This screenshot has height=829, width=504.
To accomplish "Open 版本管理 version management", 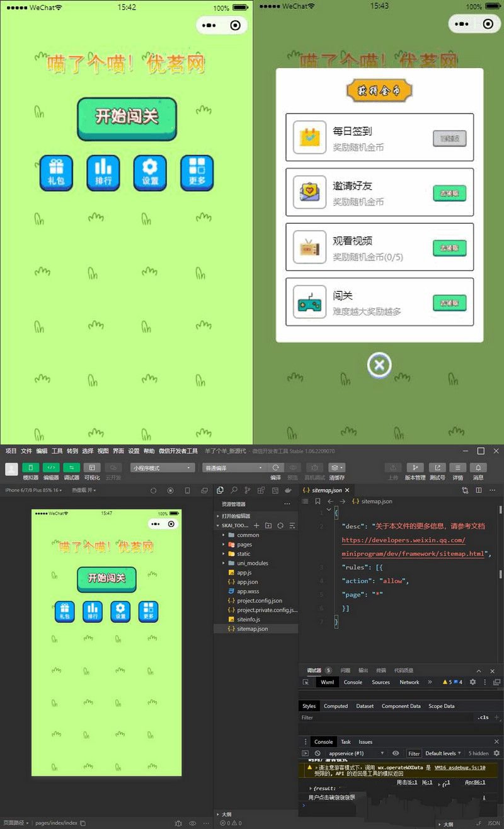I will [415, 468].
